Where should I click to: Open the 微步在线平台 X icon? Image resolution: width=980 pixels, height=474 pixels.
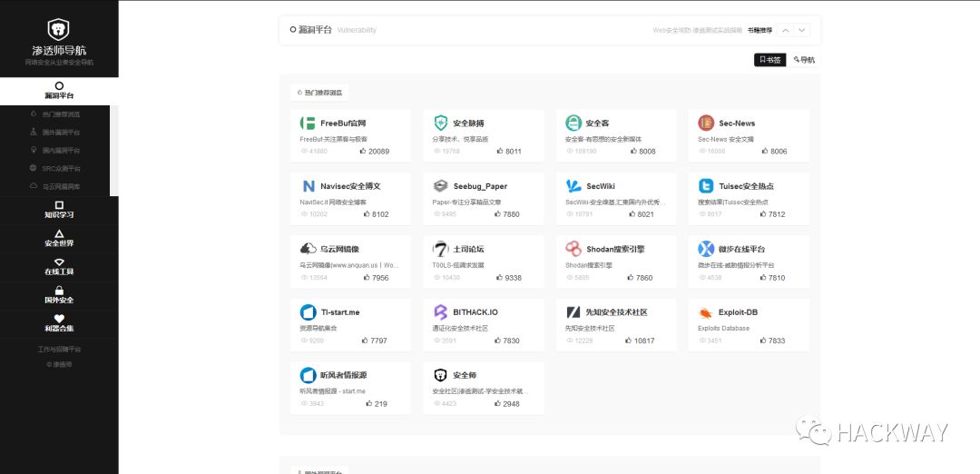(706, 249)
